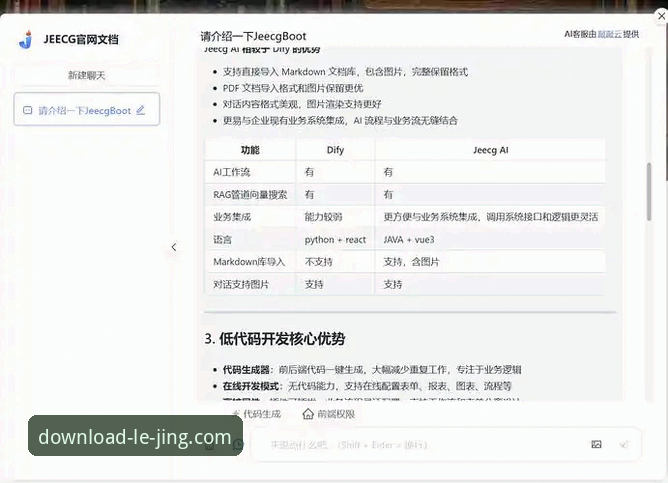Image resolution: width=668 pixels, height=483 pixels.
Task: Open the 请介绍一下JeecgBoot conversation in sidebar
Action: [x=86, y=109]
